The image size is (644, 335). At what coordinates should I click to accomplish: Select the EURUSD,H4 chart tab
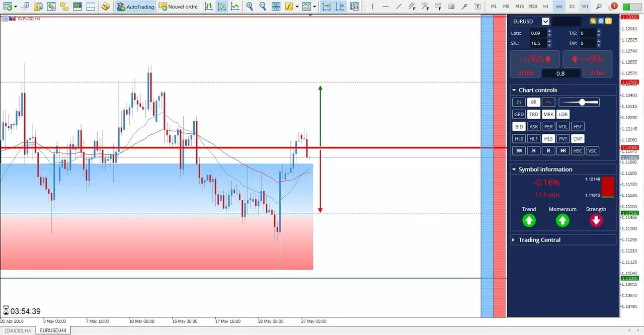[53, 330]
